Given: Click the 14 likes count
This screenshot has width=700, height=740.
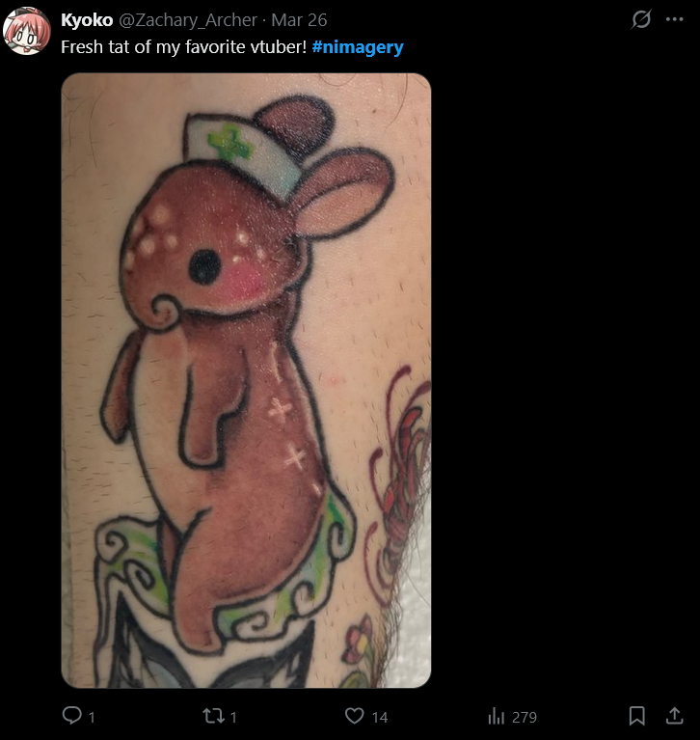Looking at the screenshot, I should (x=380, y=718).
